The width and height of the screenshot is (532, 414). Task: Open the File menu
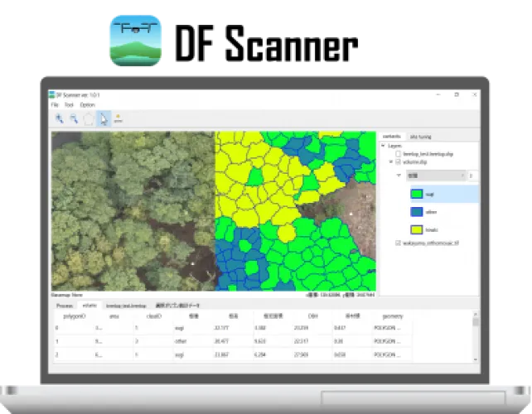[55, 105]
